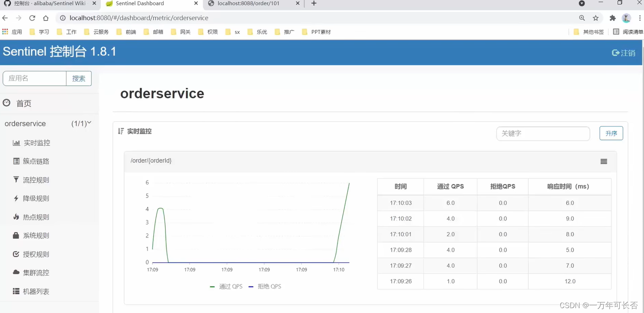
Task: Open the tab search dropdown arrow
Action: click(x=582, y=3)
